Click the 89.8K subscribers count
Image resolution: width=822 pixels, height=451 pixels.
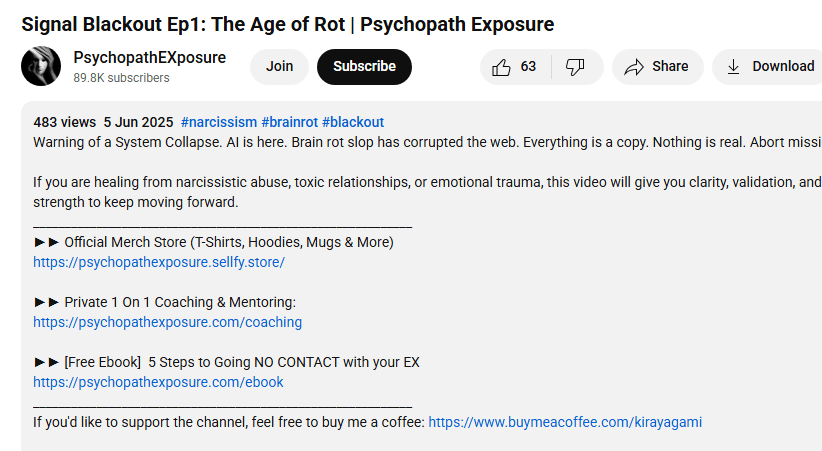click(121, 78)
